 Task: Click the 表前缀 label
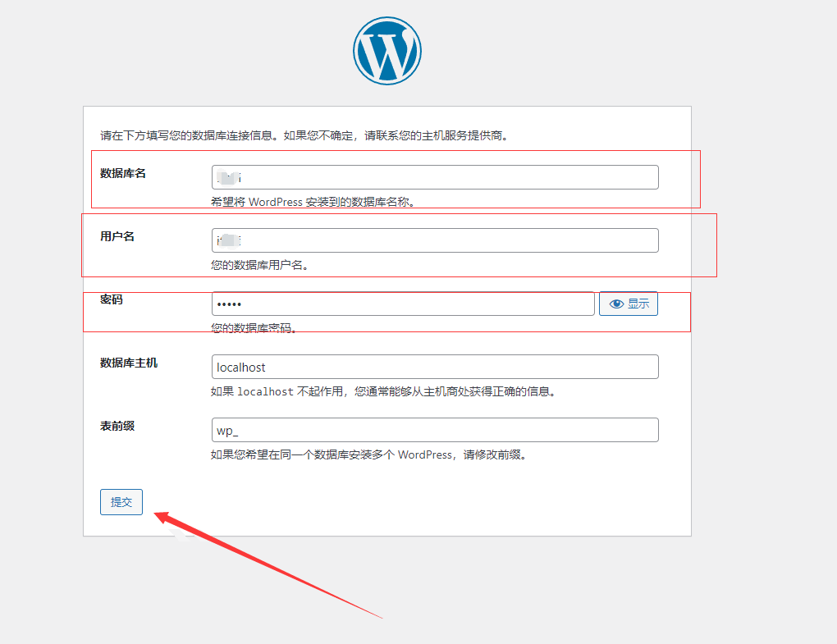click(x=117, y=426)
